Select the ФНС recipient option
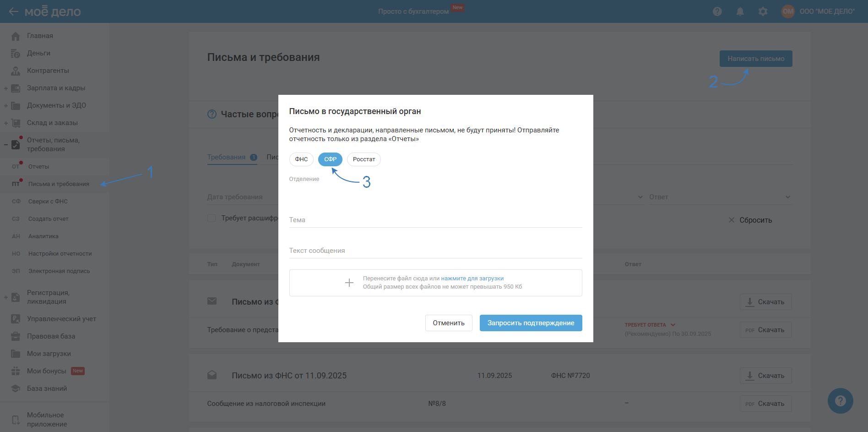The image size is (868, 432). click(301, 159)
